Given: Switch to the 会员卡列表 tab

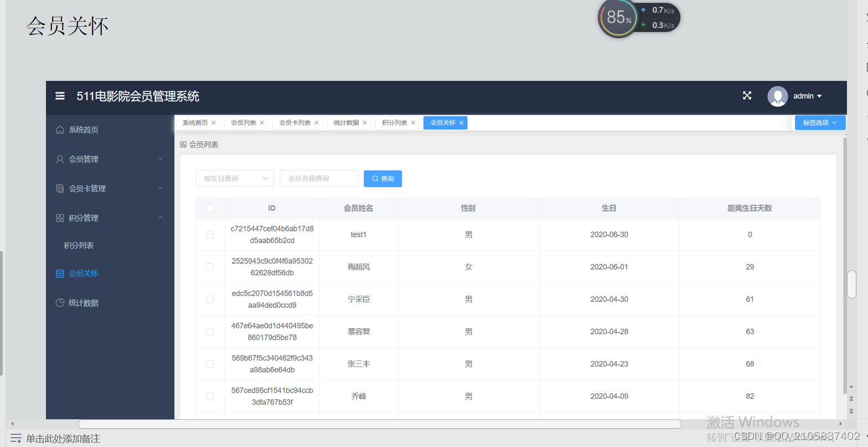Looking at the screenshot, I should pyautogui.click(x=295, y=123).
